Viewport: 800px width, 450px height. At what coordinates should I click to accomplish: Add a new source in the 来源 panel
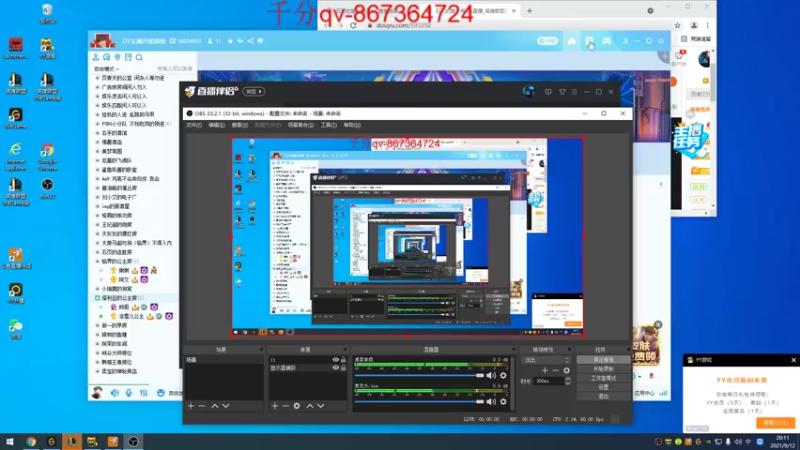tap(275, 406)
